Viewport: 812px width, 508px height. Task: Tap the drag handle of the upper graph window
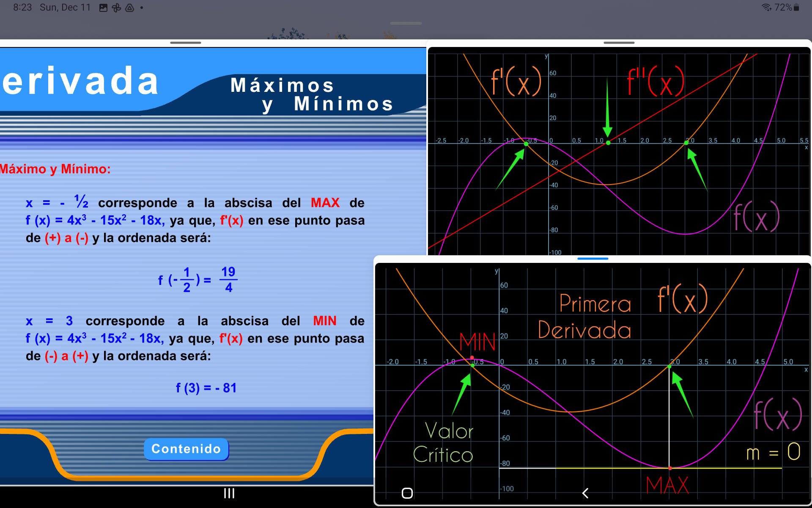pos(619,42)
